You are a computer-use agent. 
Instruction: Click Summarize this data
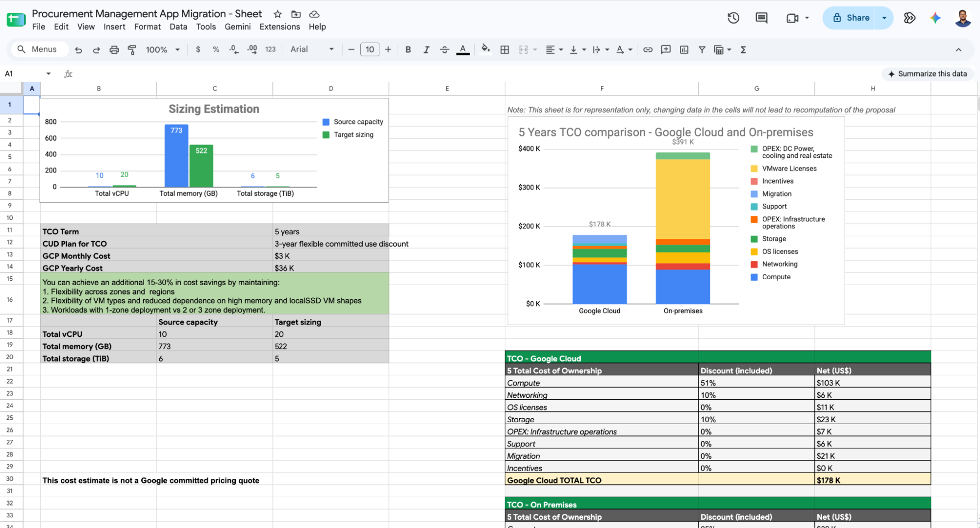pos(927,74)
